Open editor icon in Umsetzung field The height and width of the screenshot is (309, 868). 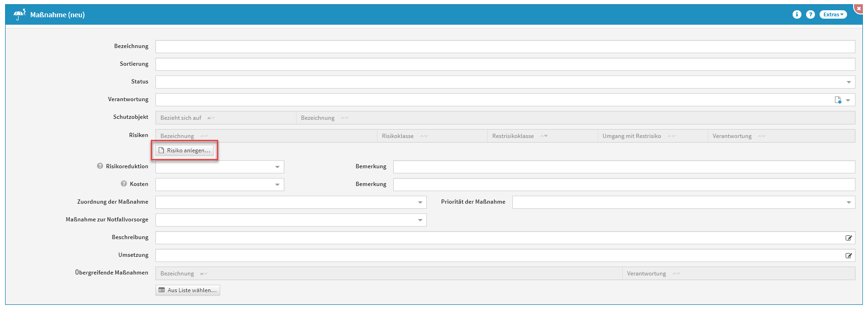coord(848,255)
